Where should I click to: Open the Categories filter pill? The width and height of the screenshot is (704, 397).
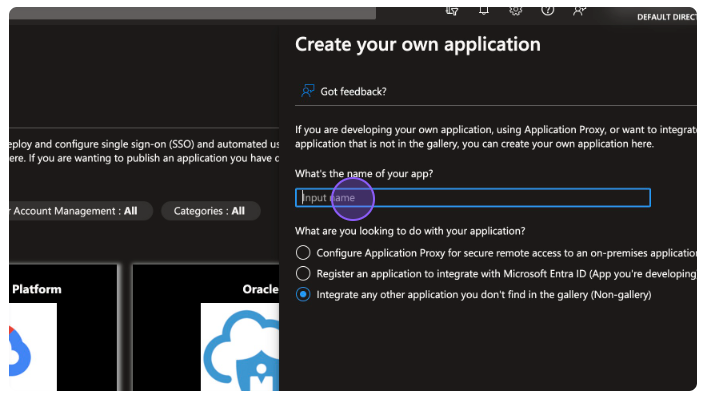click(211, 211)
